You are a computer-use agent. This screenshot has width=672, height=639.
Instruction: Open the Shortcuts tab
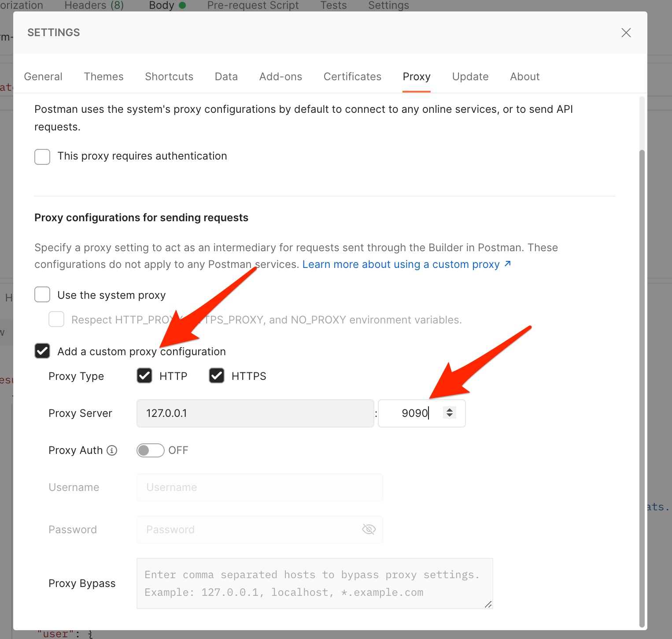169,77
